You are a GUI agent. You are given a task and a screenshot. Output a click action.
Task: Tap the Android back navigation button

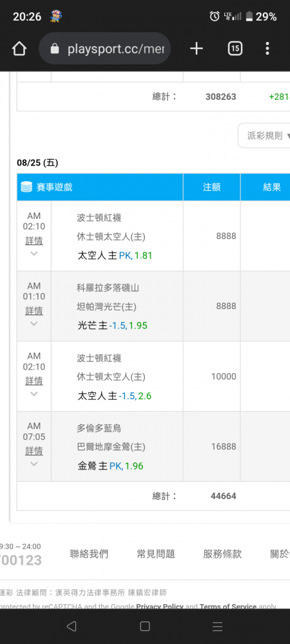coord(72,626)
